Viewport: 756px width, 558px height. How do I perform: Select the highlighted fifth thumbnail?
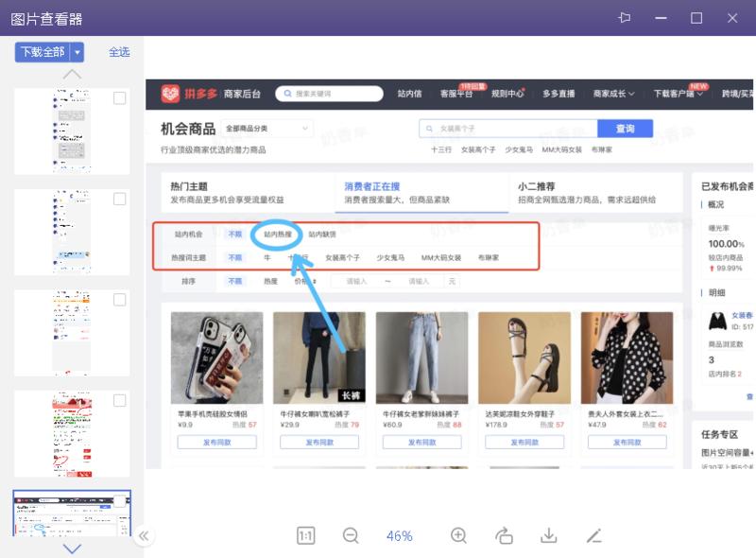point(72,514)
